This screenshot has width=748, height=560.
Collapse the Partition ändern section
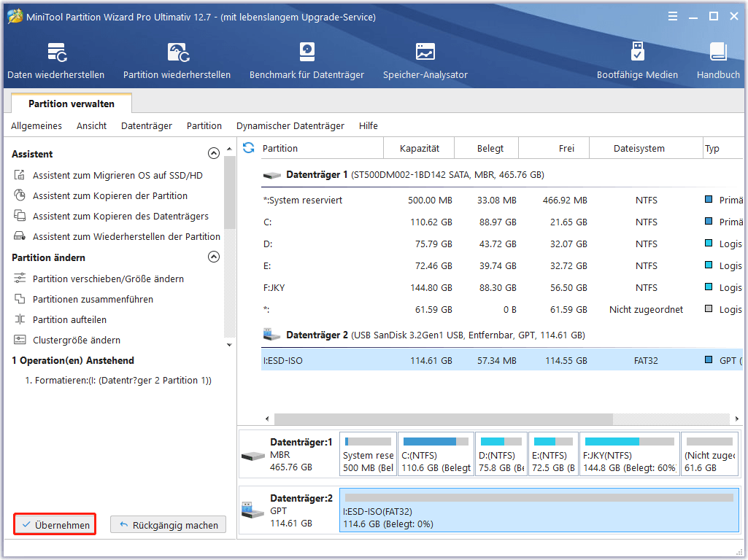(214, 257)
